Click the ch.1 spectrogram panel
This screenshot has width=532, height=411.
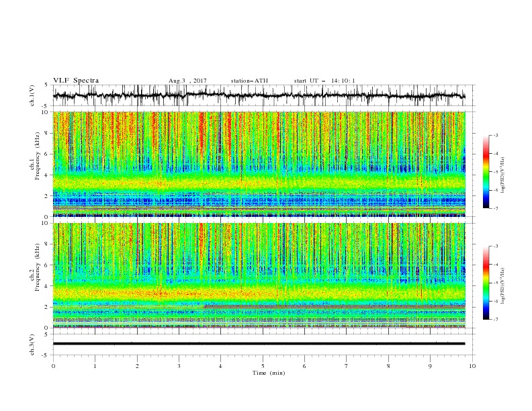[259, 164]
